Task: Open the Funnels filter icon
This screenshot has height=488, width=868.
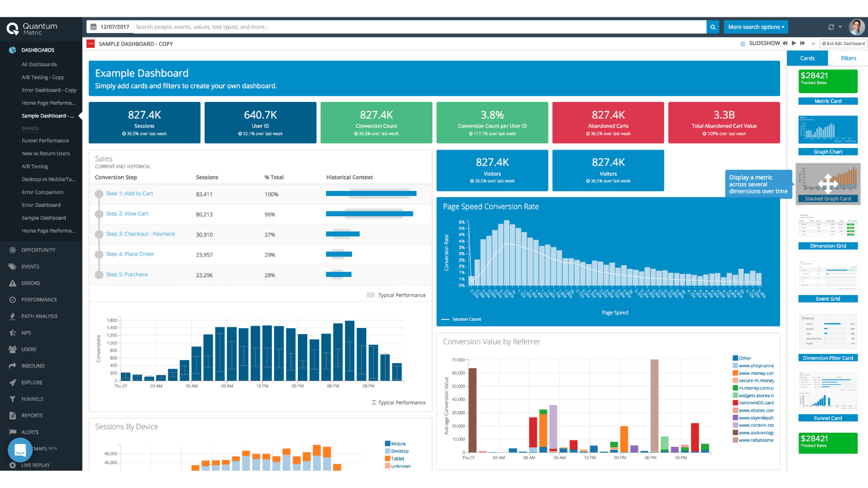Action: 12,399
